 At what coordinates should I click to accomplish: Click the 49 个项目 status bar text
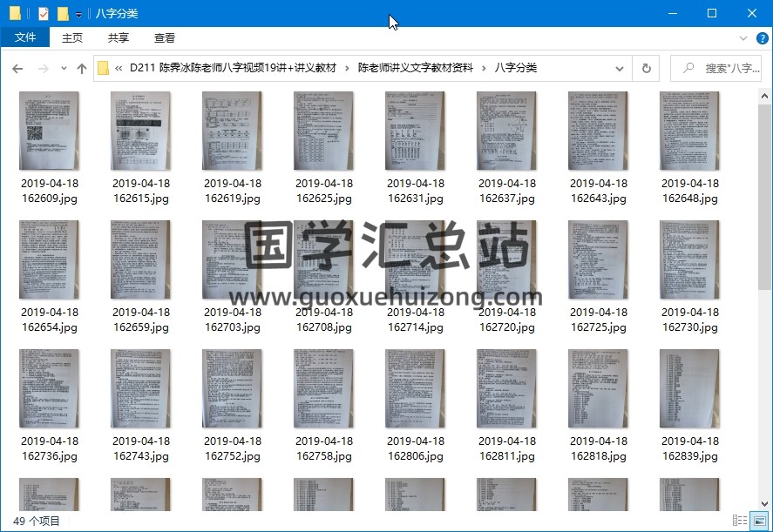click(x=36, y=521)
